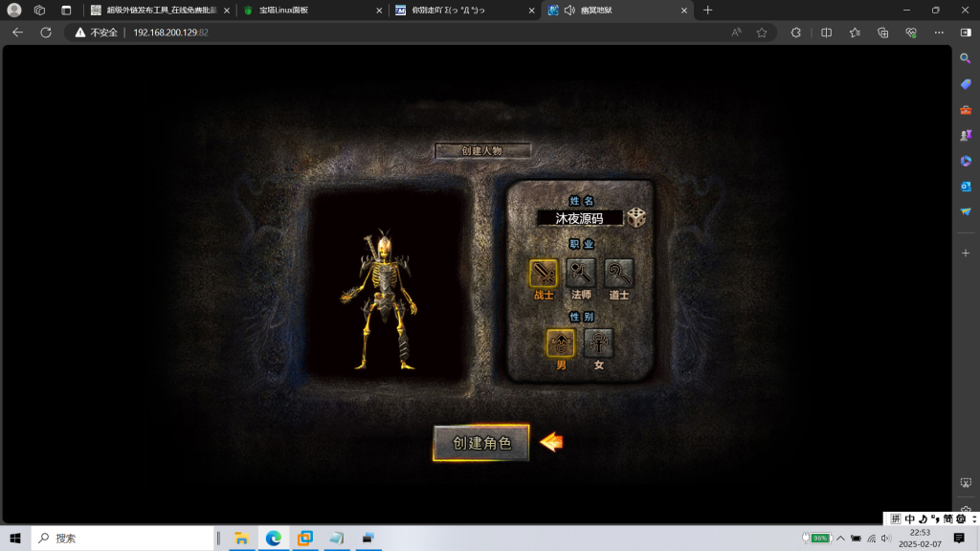Viewport: 980px width, 551px height.
Task: Show hidden system tray icons
Action: pos(840,539)
